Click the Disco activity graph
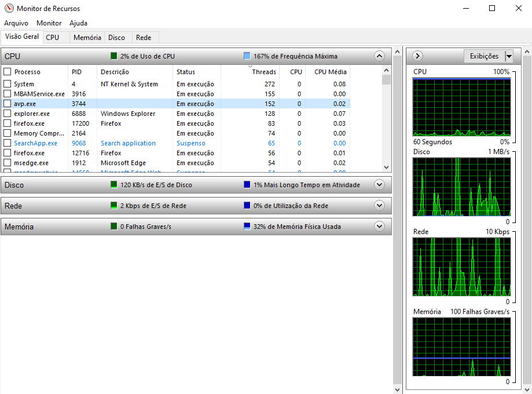The image size is (532, 394). pyautogui.click(x=461, y=187)
